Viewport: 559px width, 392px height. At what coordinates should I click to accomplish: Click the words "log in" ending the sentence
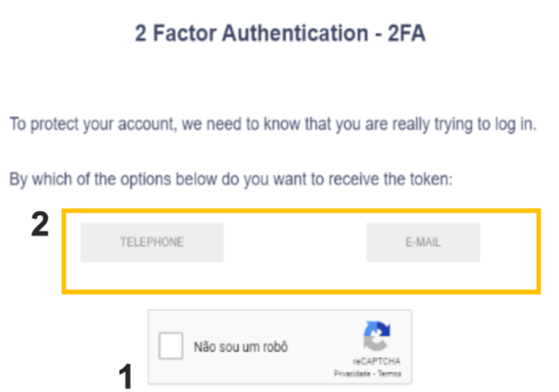(x=515, y=124)
